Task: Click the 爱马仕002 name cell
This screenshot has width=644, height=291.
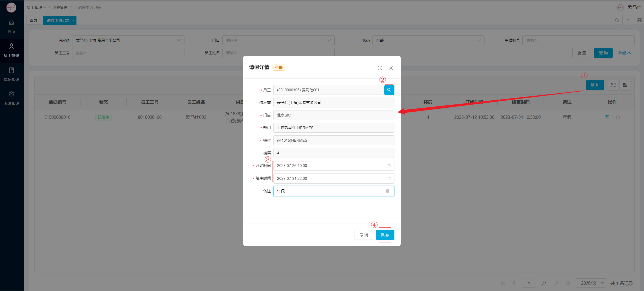Action: tap(196, 117)
